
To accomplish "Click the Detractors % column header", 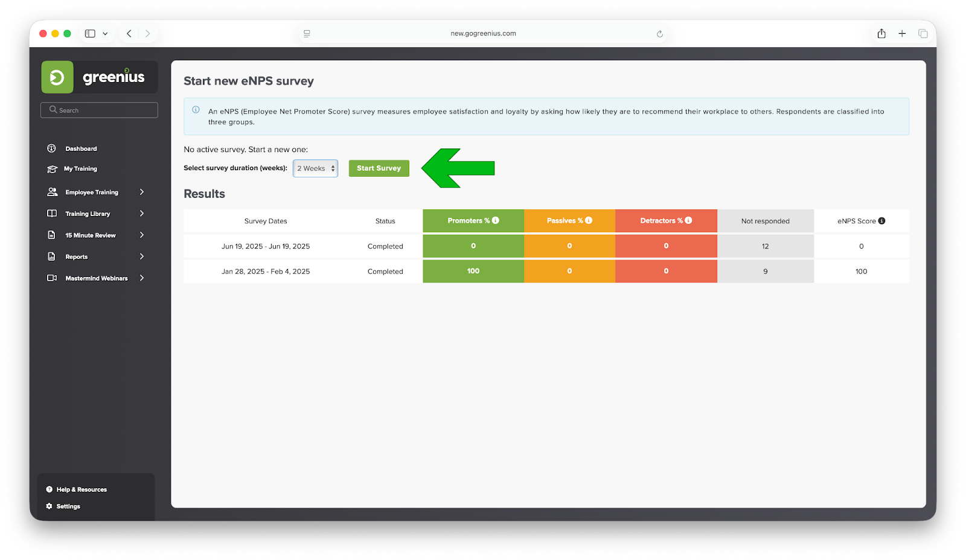I will [x=666, y=221].
